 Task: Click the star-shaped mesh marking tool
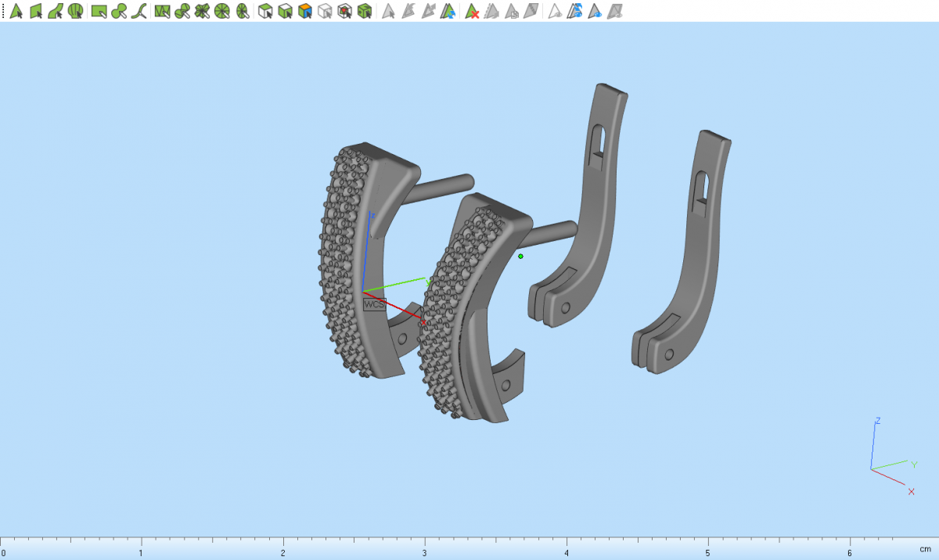(202, 11)
